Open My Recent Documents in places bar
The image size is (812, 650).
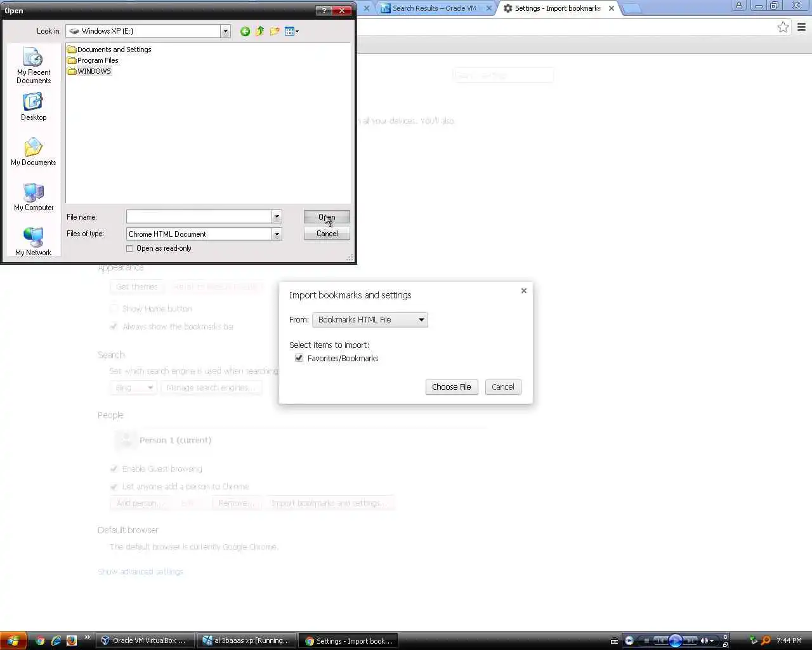pyautogui.click(x=34, y=65)
